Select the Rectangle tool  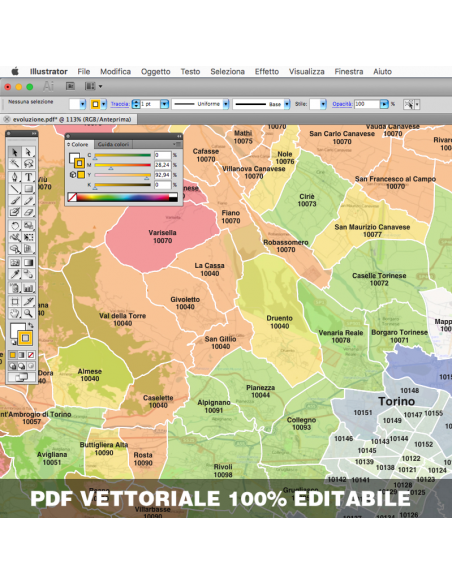[x=28, y=188]
